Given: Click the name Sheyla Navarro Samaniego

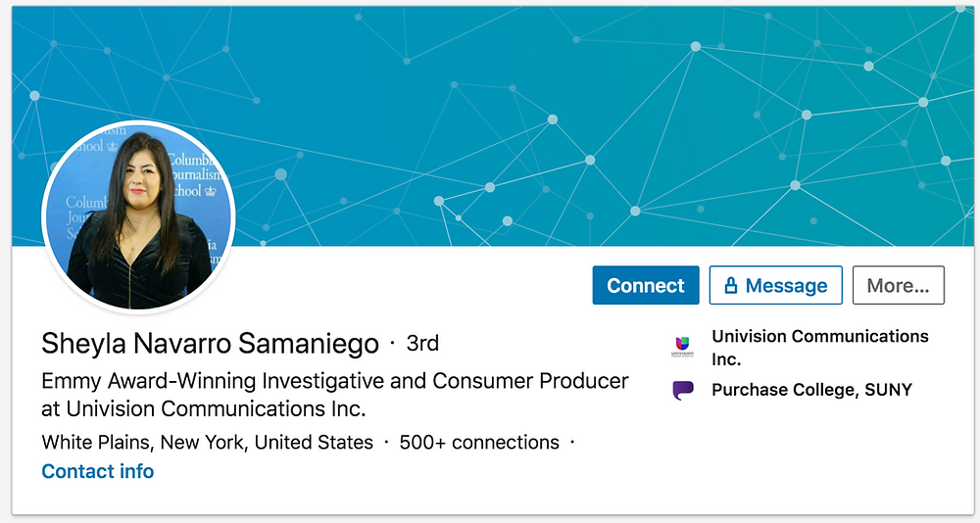Looking at the screenshot, I should click(210, 343).
